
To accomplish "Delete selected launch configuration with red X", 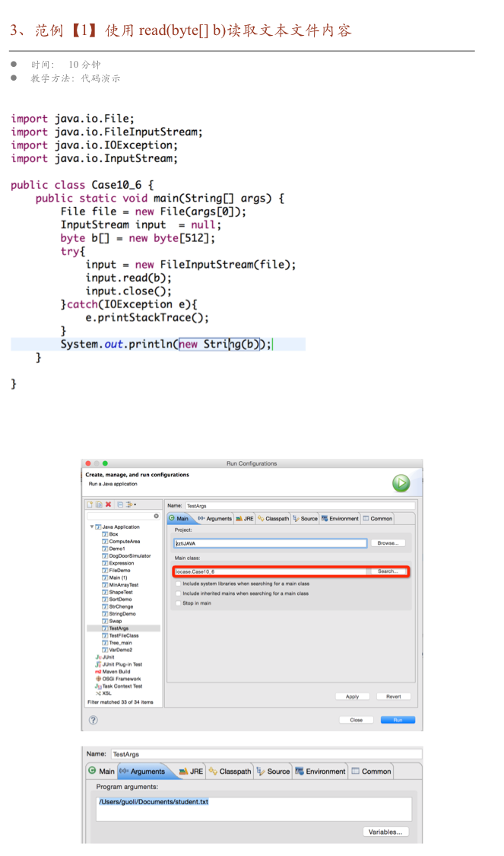I will coord(108,504).
